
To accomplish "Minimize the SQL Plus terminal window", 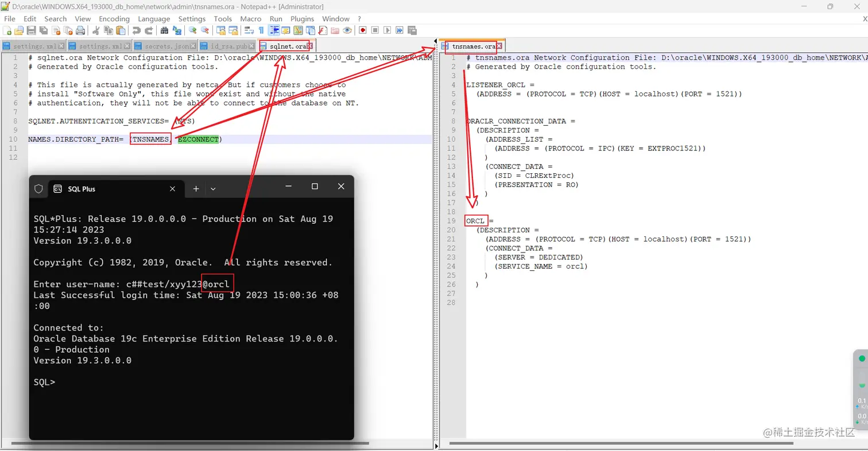I will tap(289, 186).
